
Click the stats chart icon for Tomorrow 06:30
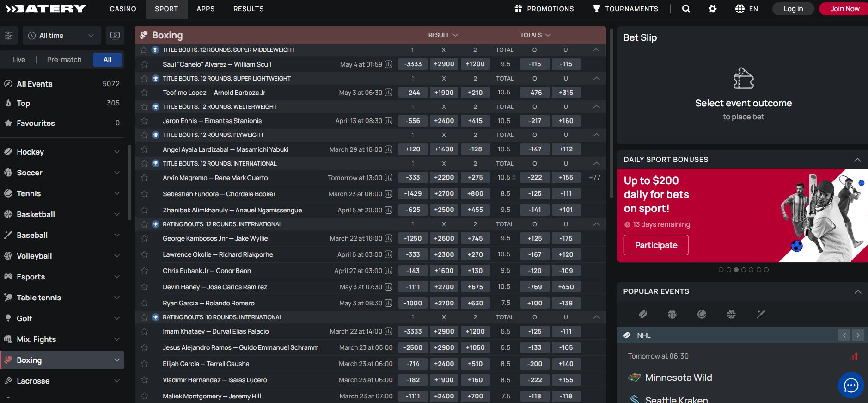[x=854, y=356]
